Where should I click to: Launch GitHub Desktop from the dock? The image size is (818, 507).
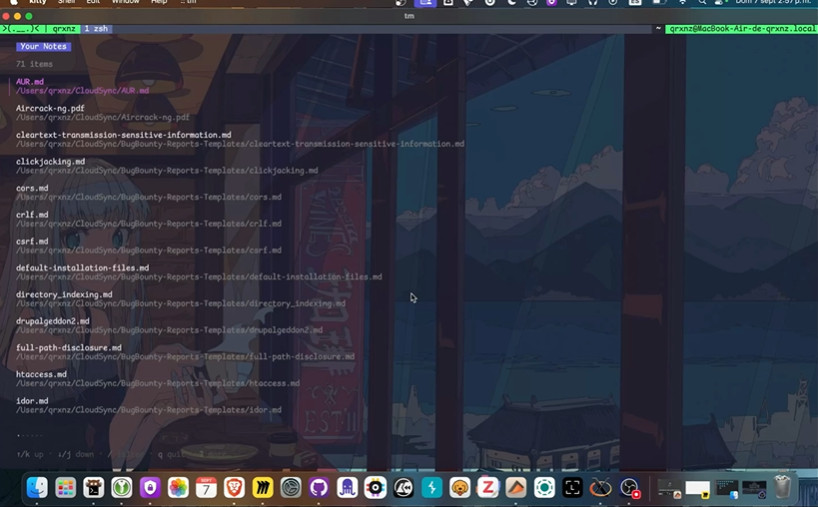tap(319, 488)
